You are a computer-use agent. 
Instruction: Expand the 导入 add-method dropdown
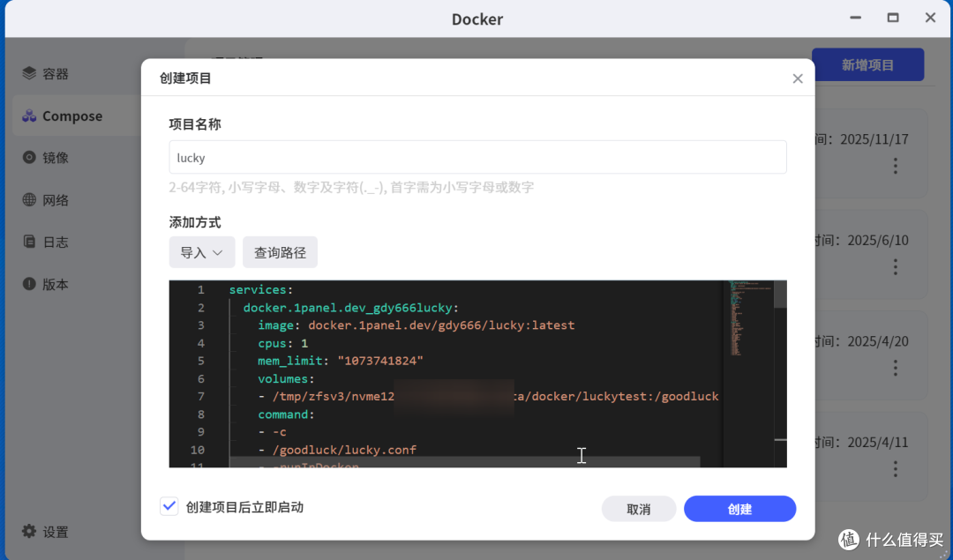[x=202, y=252]
